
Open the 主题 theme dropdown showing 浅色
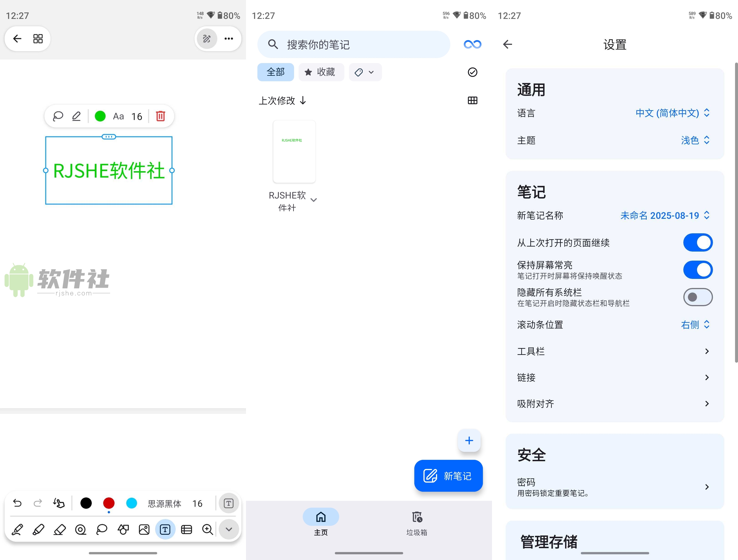coord(695,140)
